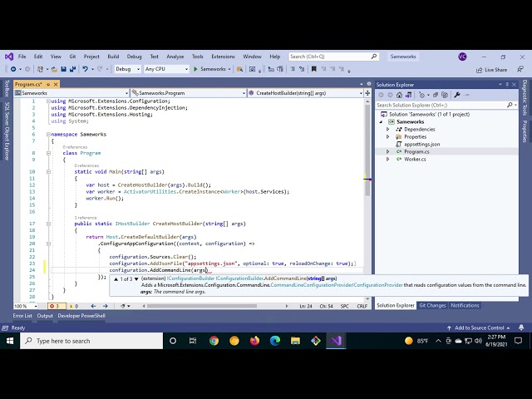
Task: Open the CreateHostBuilder member dropdown
Action: click(305, 93)
